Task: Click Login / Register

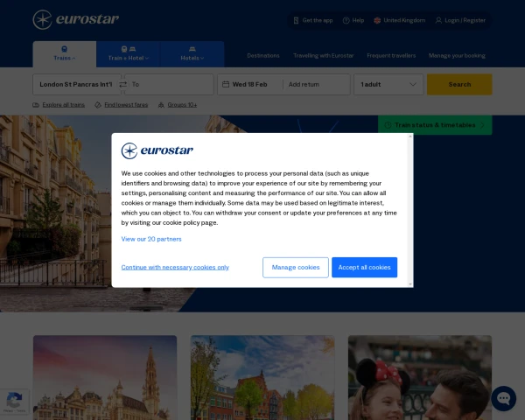Action: tap(460, 20)
